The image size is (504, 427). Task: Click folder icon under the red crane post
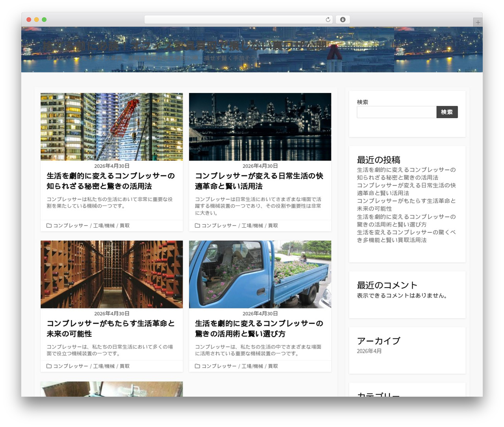(49, 226)
